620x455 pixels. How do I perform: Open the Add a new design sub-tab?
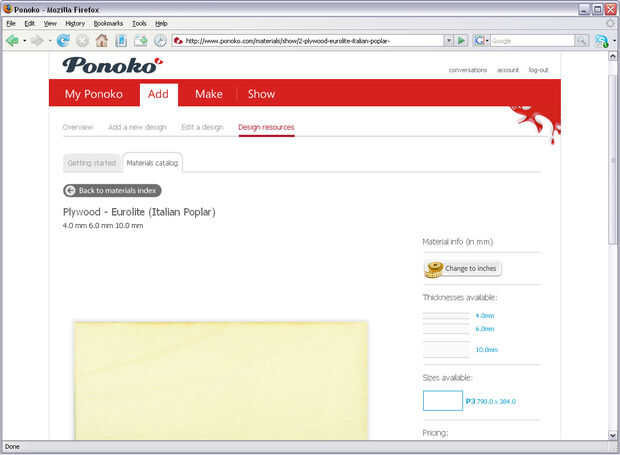click(x=138, y=127)
